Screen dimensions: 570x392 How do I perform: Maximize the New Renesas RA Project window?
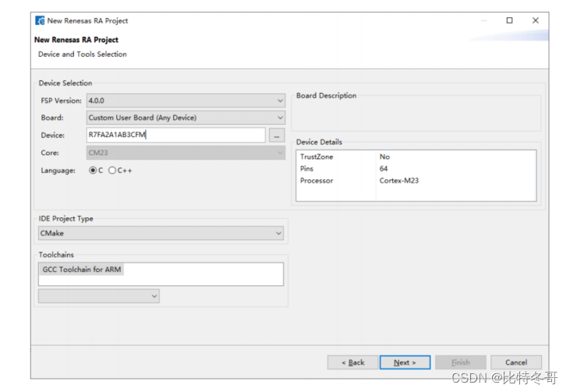(x=510, y=20)
